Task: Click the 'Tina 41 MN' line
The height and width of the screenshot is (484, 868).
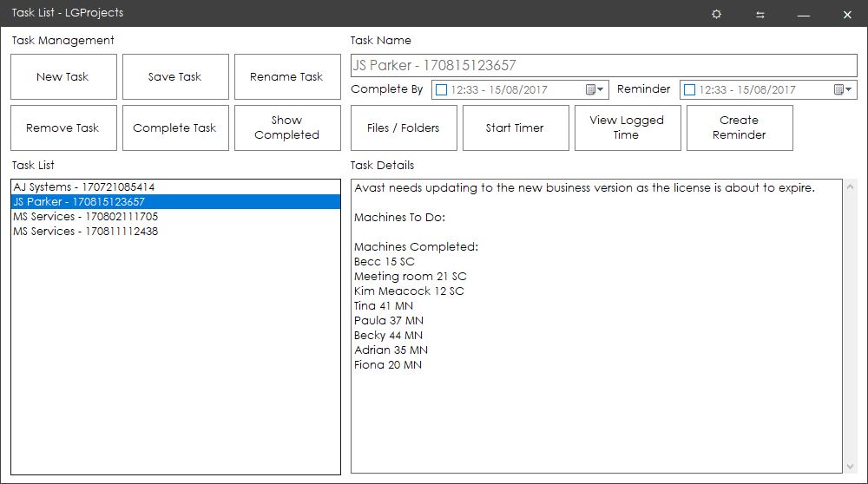Action: tap(384, 306)
